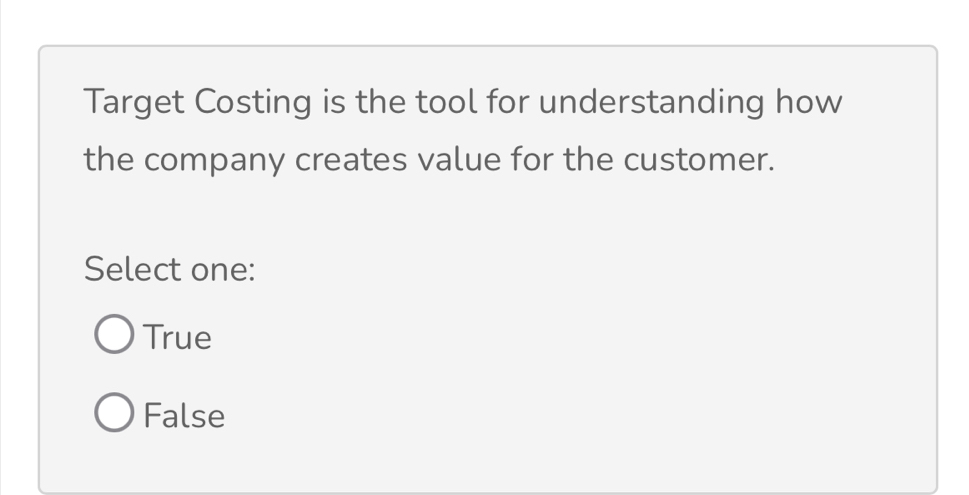Click the word "value" in the question
Screen dimensions: 969x495
tap(458, 160)
